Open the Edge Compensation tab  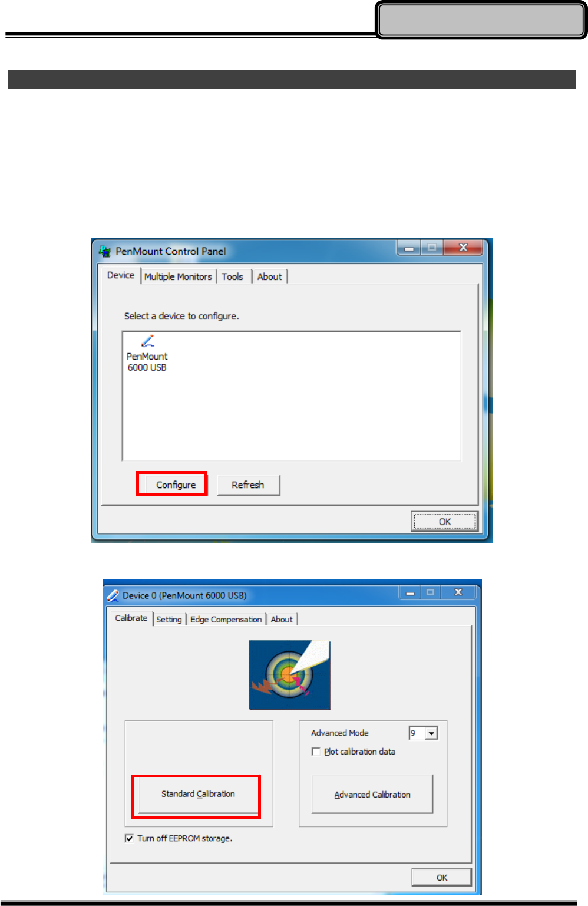pos(226,620)
